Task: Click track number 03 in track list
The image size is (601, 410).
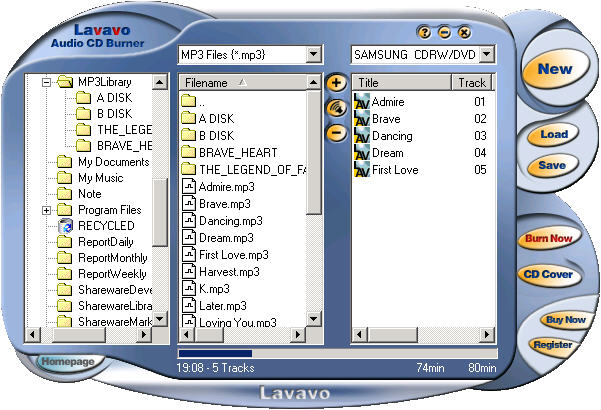Action: 480,136
